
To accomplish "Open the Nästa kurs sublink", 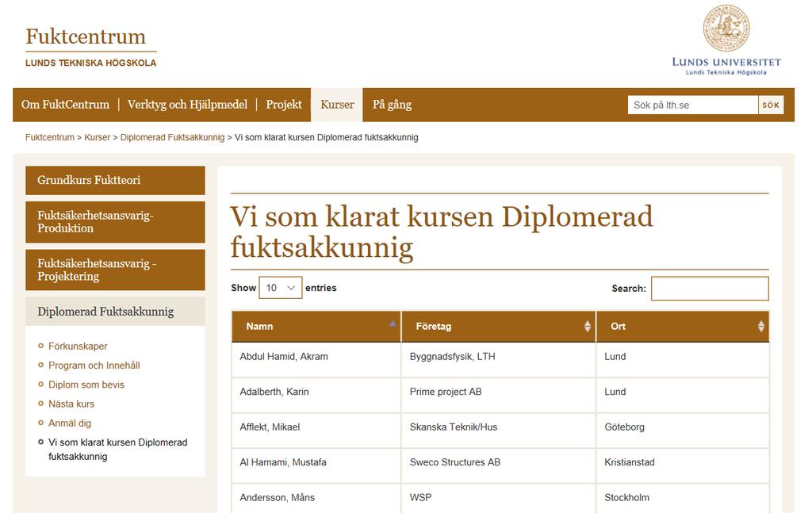I will point(71,404).
